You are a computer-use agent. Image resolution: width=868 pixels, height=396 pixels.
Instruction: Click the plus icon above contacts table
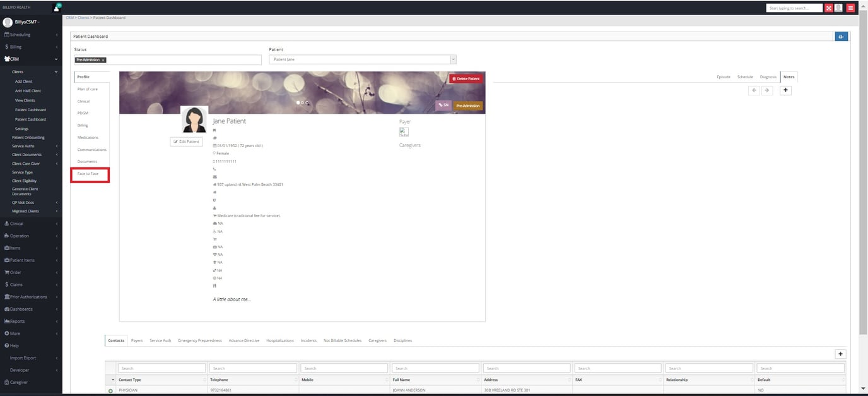pyautogui.click(x=840, y=354)
